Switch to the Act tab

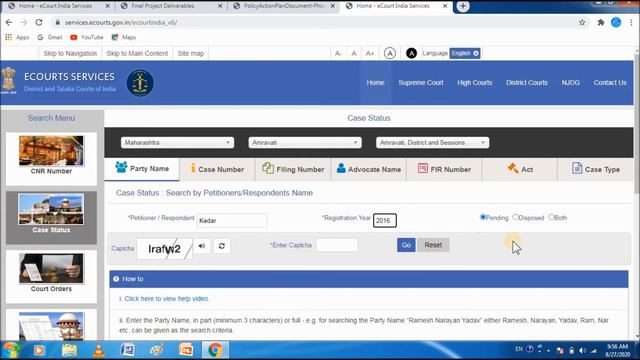(520, 169)
